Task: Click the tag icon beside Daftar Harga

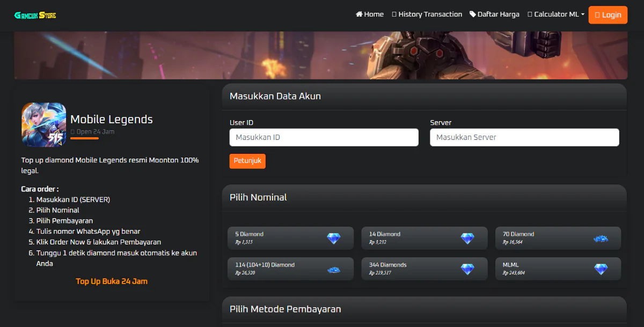Action: [x=473, y=14]
